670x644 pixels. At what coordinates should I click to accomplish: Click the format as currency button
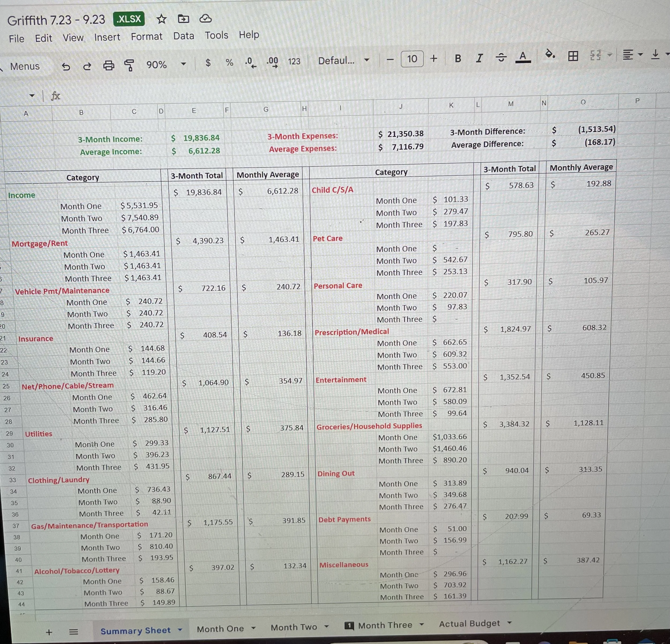(208, 62)
